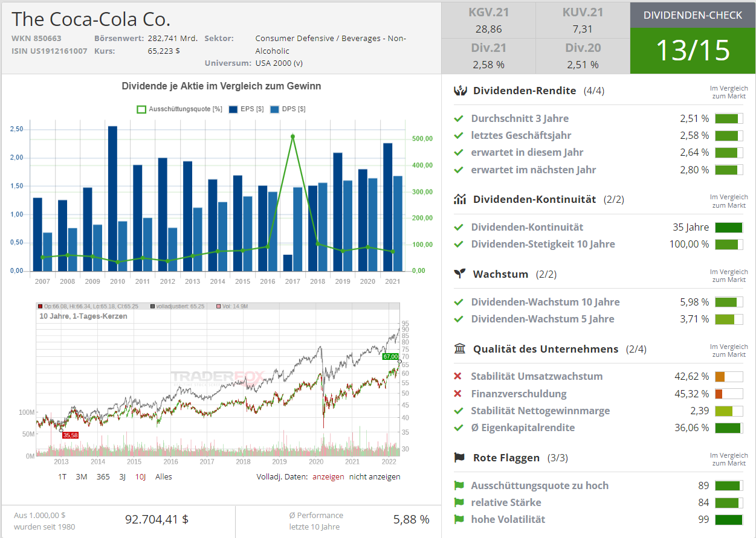Image resolution: width=756 pixels, height=538 pixels.
Task: Switch price chart to 1T range
Action: [62, 476]
